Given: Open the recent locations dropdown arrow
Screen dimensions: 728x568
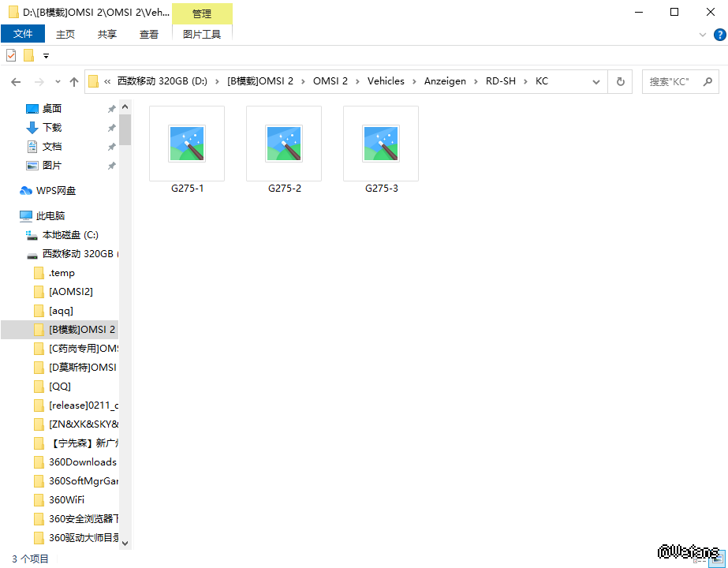Looking at the screenshot, I should [58, 81].
